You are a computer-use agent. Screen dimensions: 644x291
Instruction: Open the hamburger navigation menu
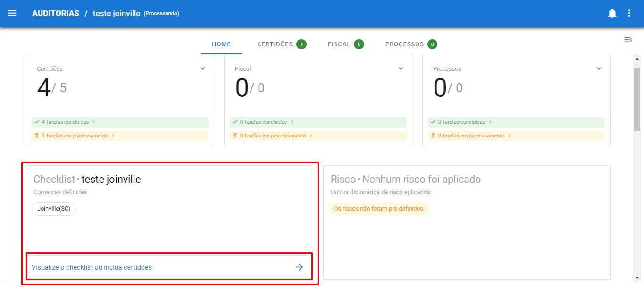tap(12, 13)
